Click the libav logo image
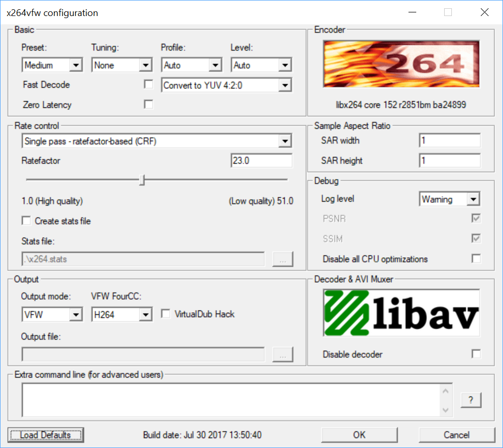This screenshot has height=448, width=503. pyautogui.click(x=401, y=313)
